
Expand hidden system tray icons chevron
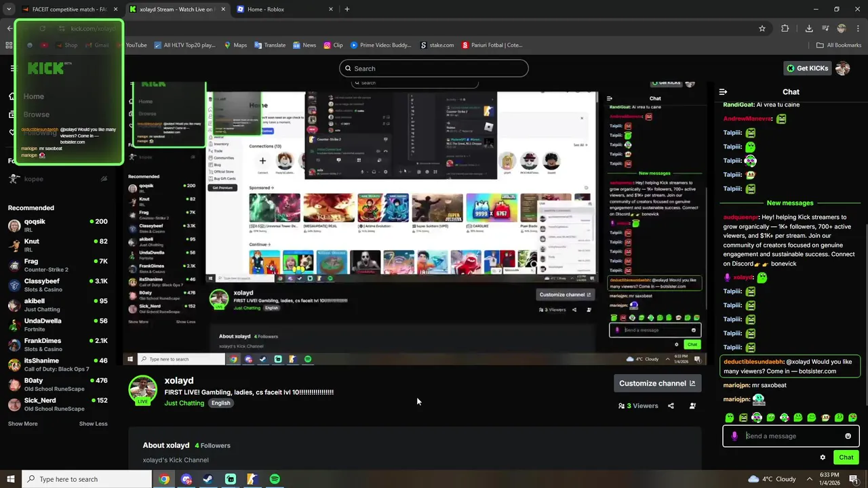808,479
